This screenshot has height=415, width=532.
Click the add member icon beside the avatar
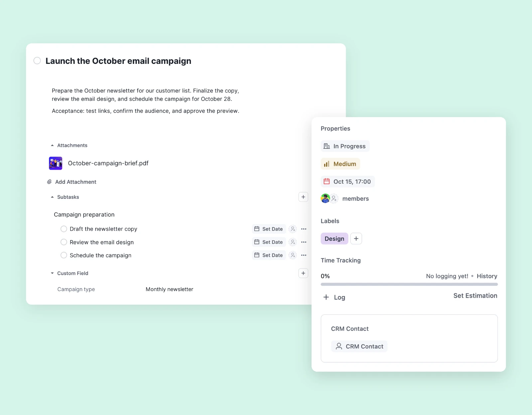[x=334, y=199]
